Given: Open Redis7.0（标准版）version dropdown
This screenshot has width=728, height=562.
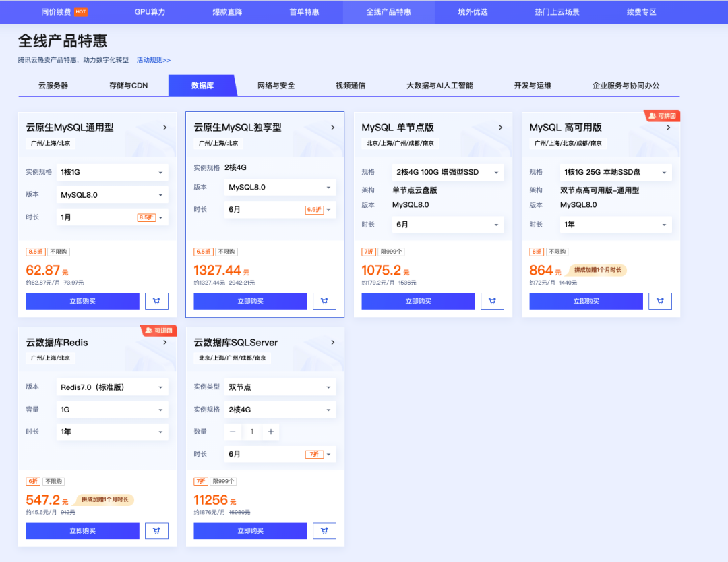Looking at the screenshot, I should click(x=113, y=387).
